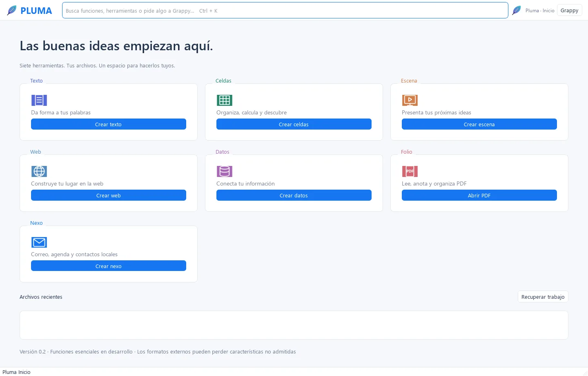The image size is (588, 376).
Task: Click 'Lee, anota y organiza PDF' text
Action: pyautogui.click(x=434, y=184)
